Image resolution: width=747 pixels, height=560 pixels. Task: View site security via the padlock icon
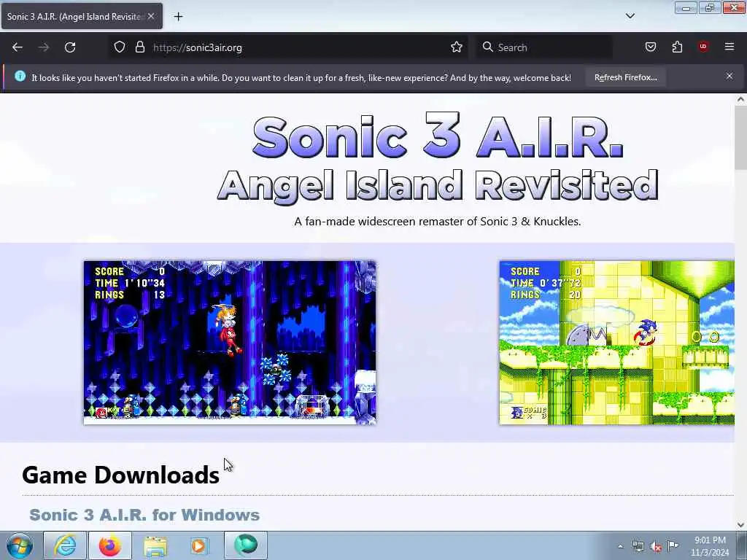(x=139, y=47)
